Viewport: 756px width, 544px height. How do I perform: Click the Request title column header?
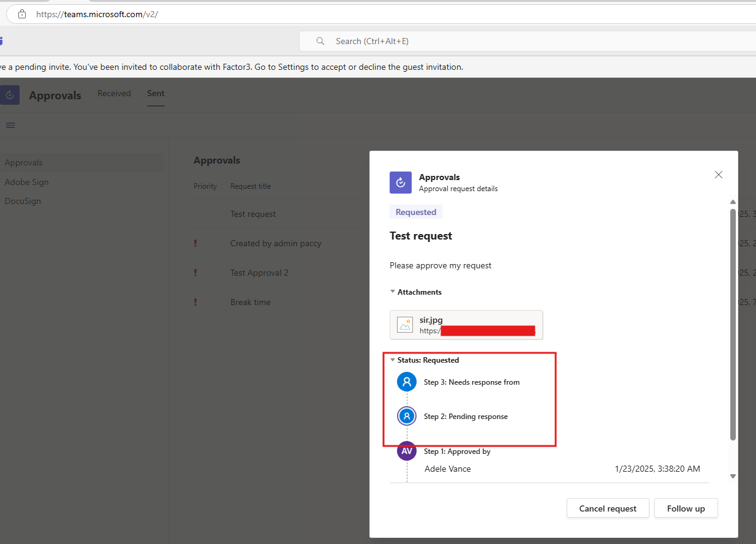pos(251,186)
